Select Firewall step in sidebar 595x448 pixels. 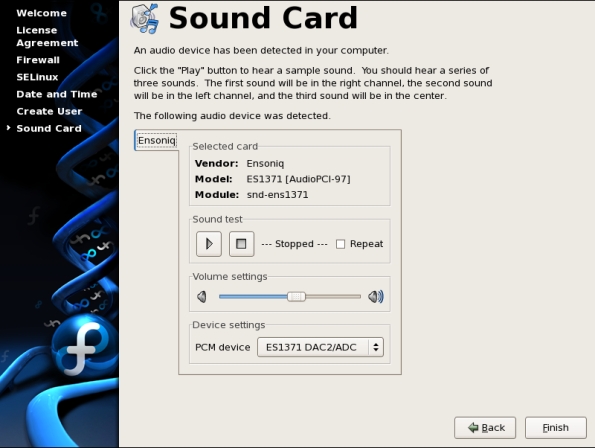click(x=38, y=60)
